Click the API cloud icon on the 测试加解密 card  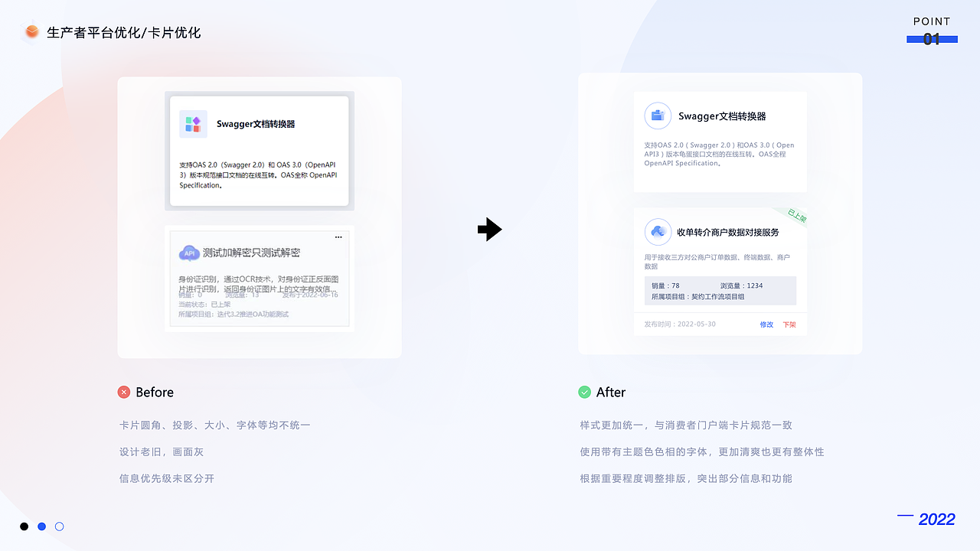189,253
